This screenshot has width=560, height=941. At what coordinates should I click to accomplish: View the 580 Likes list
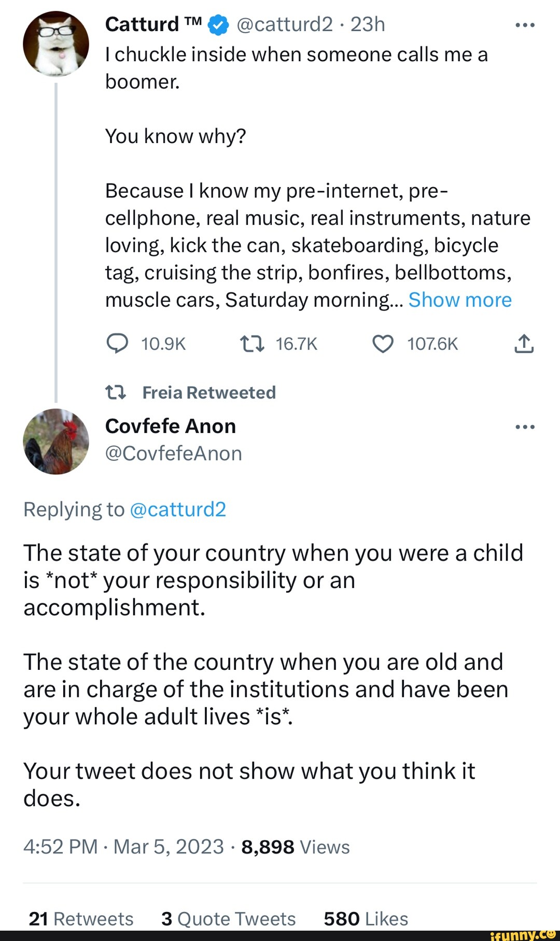(366, 919)
